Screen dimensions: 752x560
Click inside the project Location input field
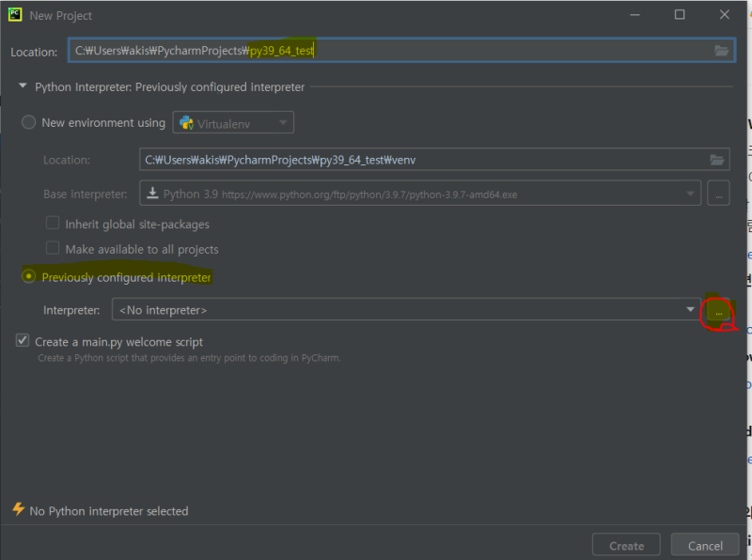pyautogui.click(x=376, y=51)
